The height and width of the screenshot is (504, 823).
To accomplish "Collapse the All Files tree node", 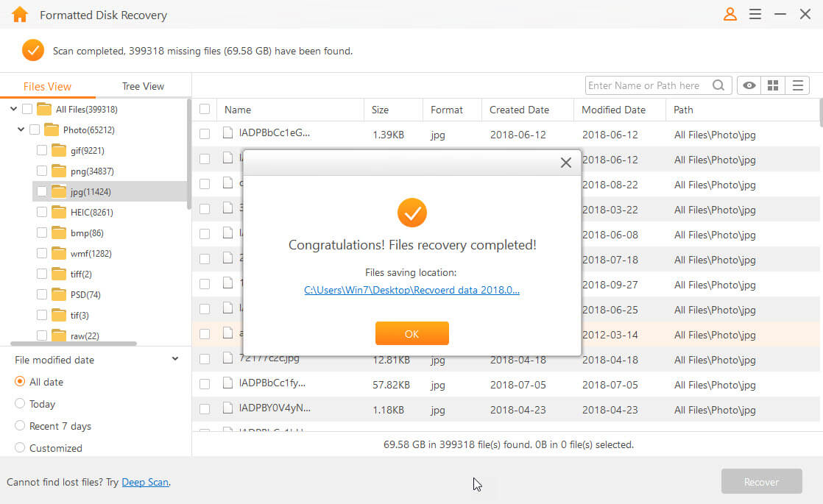I will point(13,109).
